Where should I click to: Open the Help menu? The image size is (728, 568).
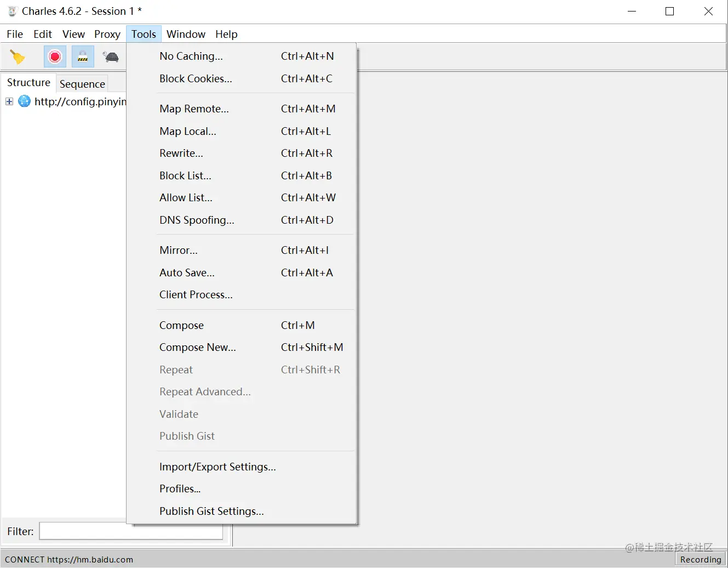(226, 34)
